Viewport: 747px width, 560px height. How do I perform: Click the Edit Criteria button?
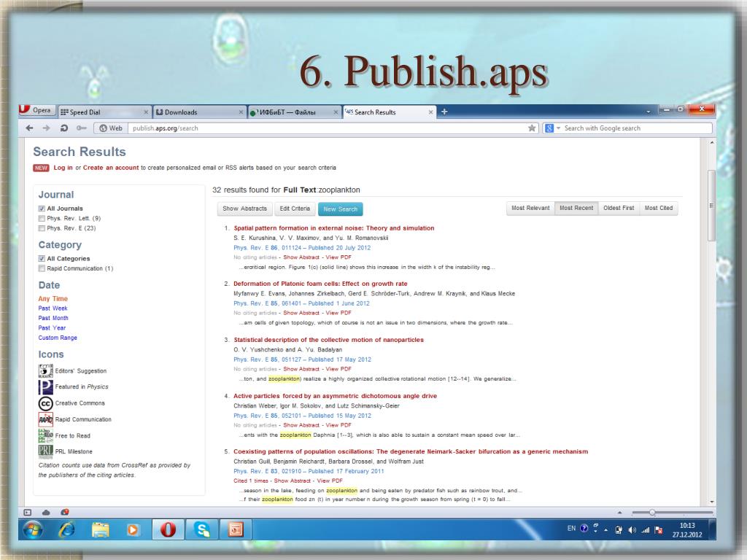pyautogui.click(x=295, y=209)
